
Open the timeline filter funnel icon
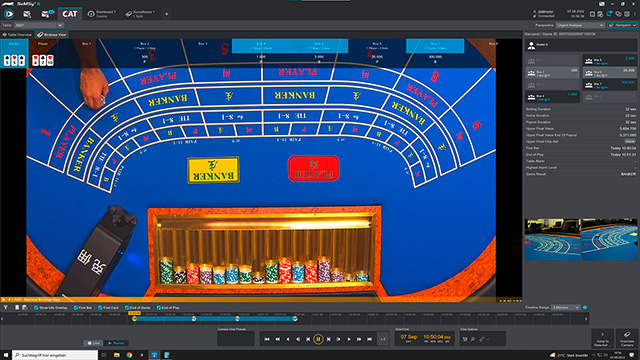[6, 308]
